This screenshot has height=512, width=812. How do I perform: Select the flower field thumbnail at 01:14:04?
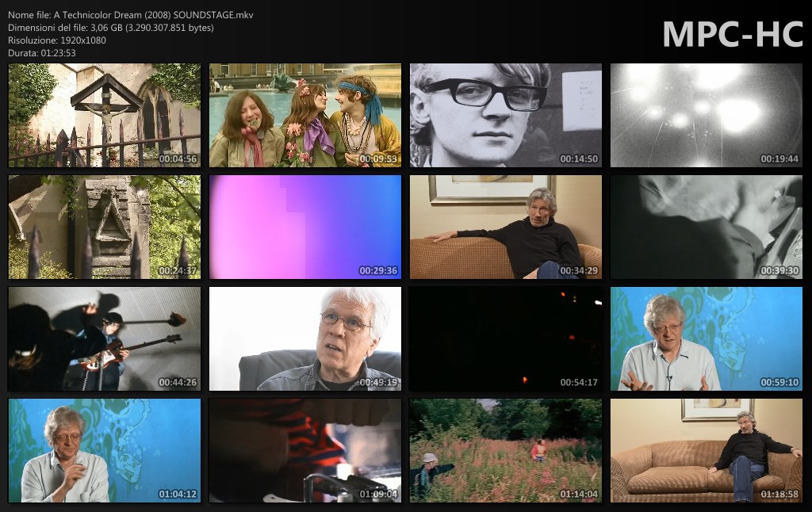506,451
